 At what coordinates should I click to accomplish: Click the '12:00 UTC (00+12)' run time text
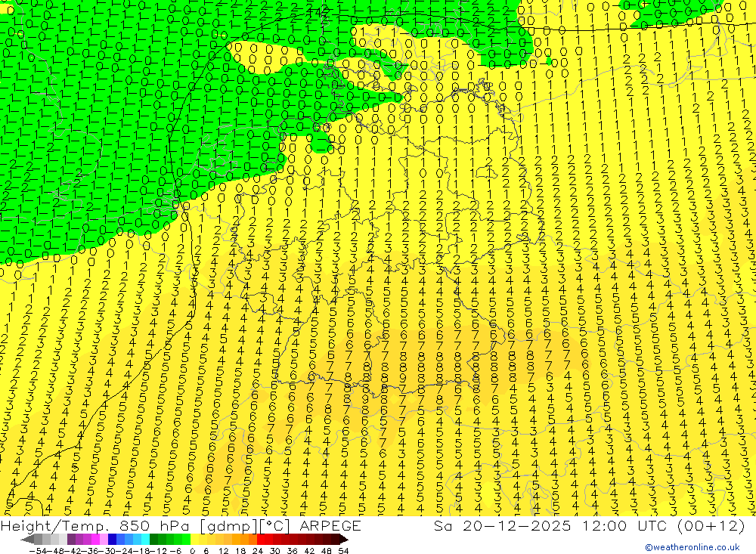tap(664, 526)
